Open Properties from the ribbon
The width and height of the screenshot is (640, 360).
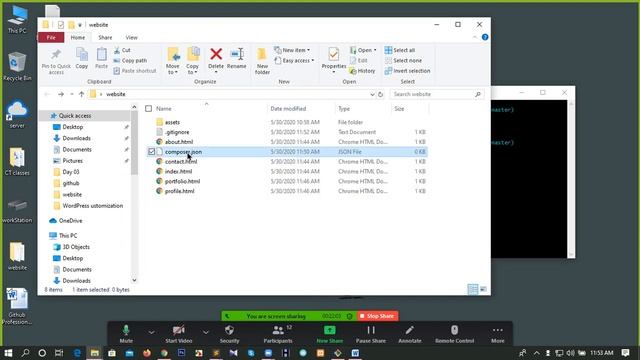click(x=333, y=60)
